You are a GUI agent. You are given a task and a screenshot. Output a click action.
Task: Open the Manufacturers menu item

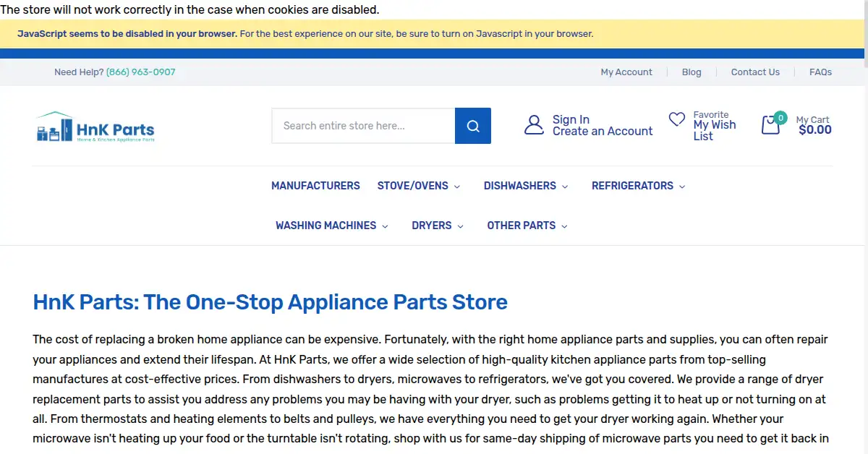[315, 186]
